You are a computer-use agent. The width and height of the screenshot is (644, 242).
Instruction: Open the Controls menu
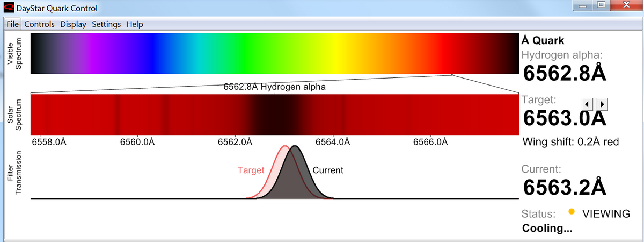[x=39, y=24]
